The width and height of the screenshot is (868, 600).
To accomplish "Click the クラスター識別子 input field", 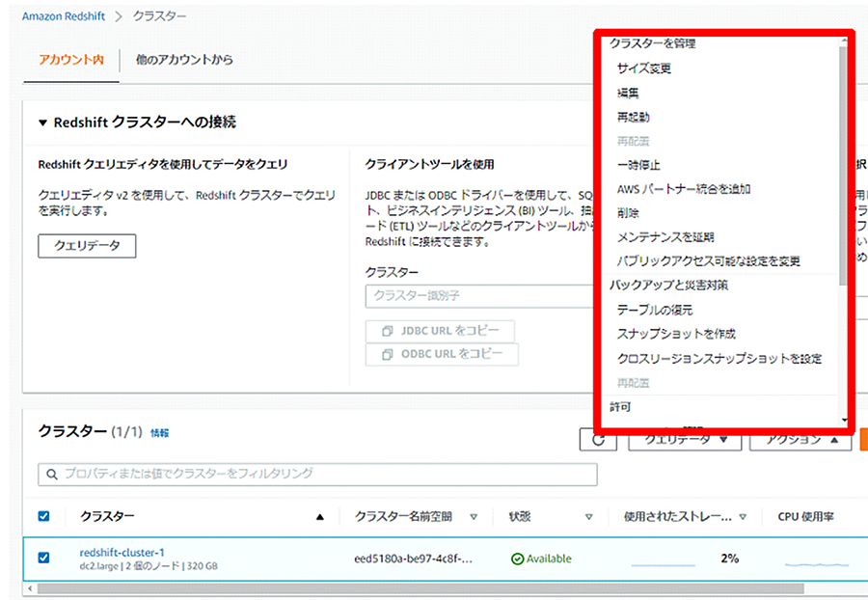I will 479,296.
